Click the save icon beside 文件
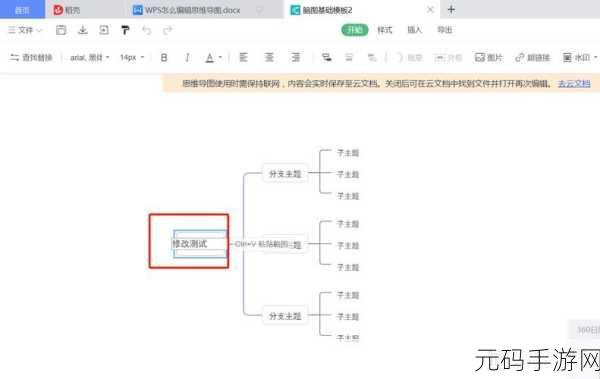The image size is (600, 379). click(61, 30)
